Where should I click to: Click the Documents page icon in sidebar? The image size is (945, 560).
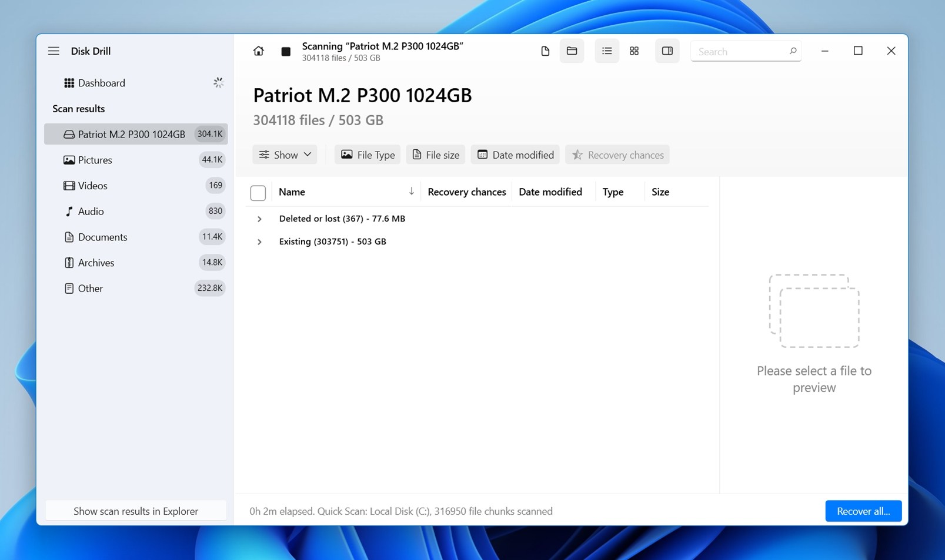(69, 237)
